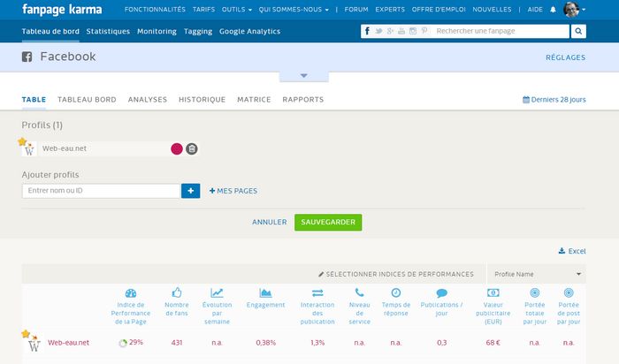
Task: Focus the Rechercher une fanpage search field
Action: 501,31
